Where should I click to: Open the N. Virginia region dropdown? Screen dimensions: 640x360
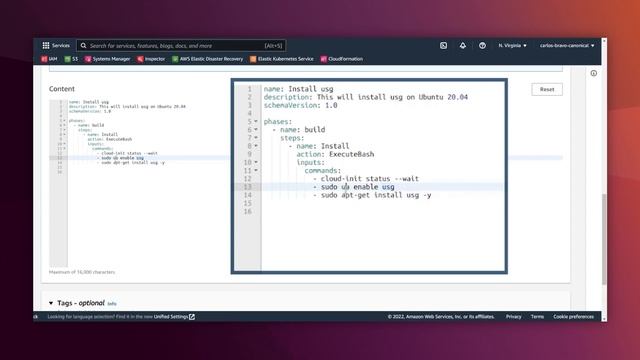(x=512, y=46)
